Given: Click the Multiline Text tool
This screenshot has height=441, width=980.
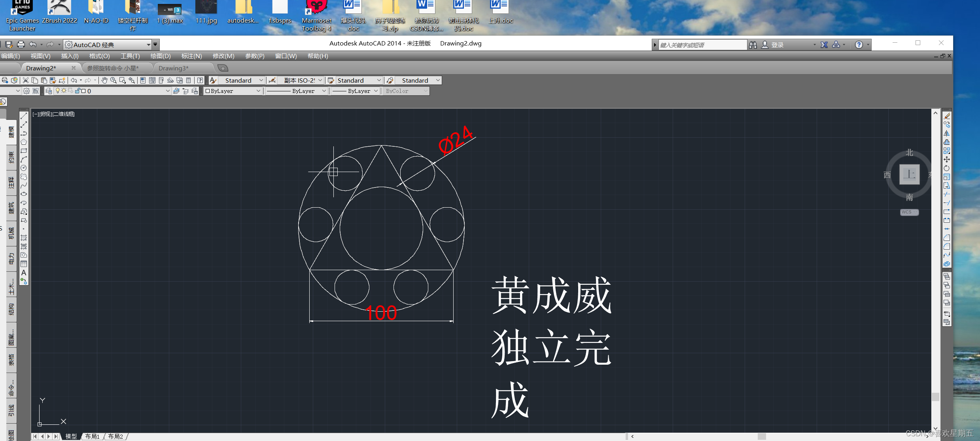Looking at the screenshot, I should point(24,273).
